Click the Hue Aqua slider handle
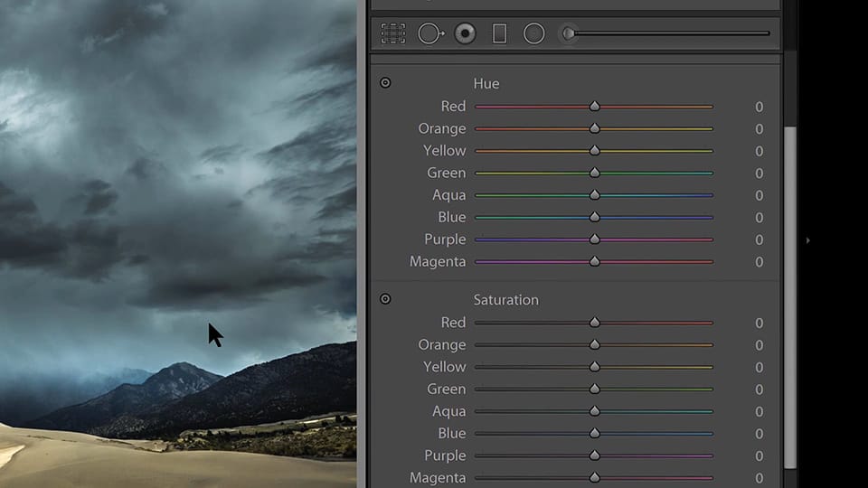The image size is (868, 488). (595, 194)
